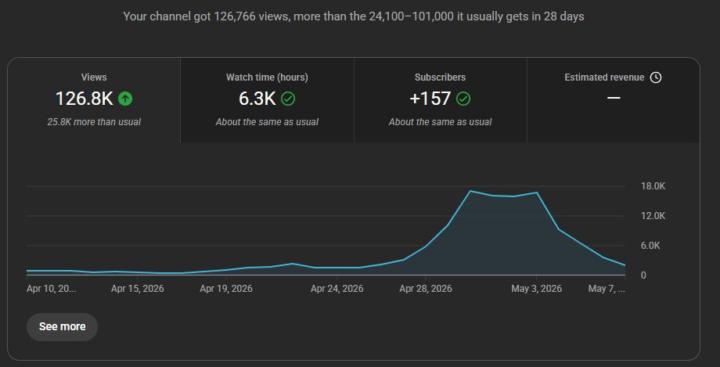720x367 pixels.
Task: Click the truncated Apr 10 axis label
Action: (x=51, y=289)
